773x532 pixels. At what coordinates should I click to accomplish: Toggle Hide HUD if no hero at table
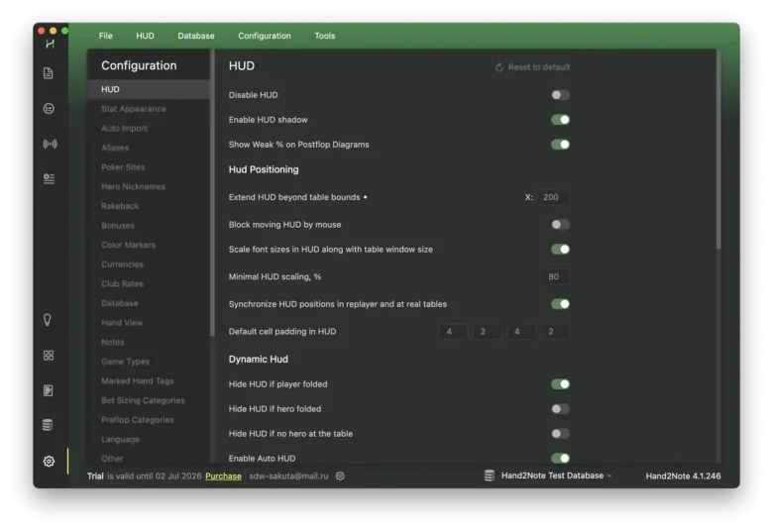(560, 434)
